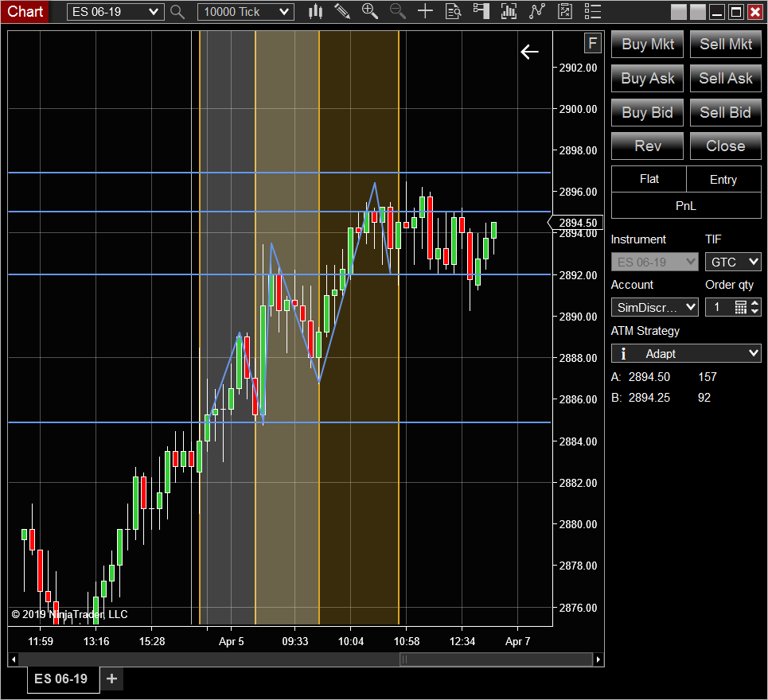The image size is (768, 700).
Task: Click the F button on chart
Action: tap(593, 44)
